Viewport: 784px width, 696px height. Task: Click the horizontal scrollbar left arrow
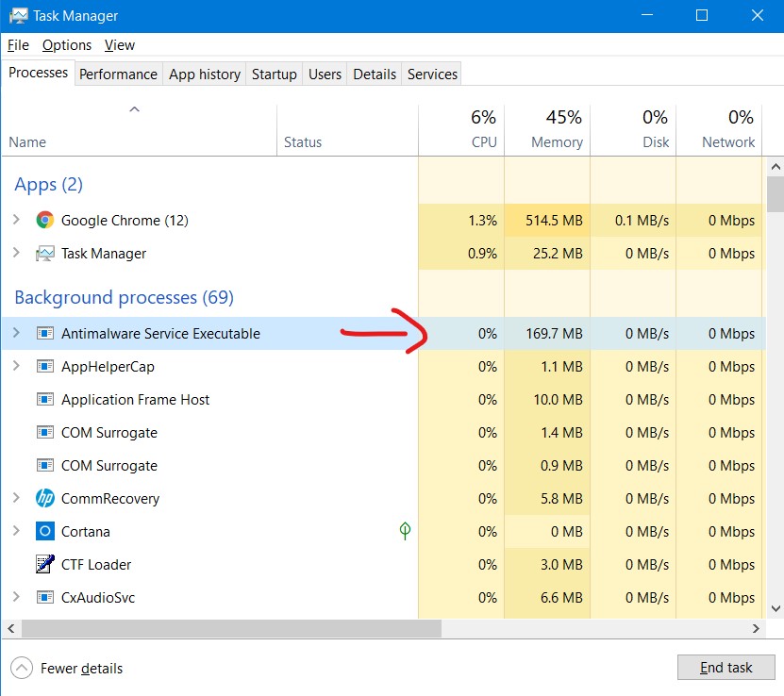(10, 628)
